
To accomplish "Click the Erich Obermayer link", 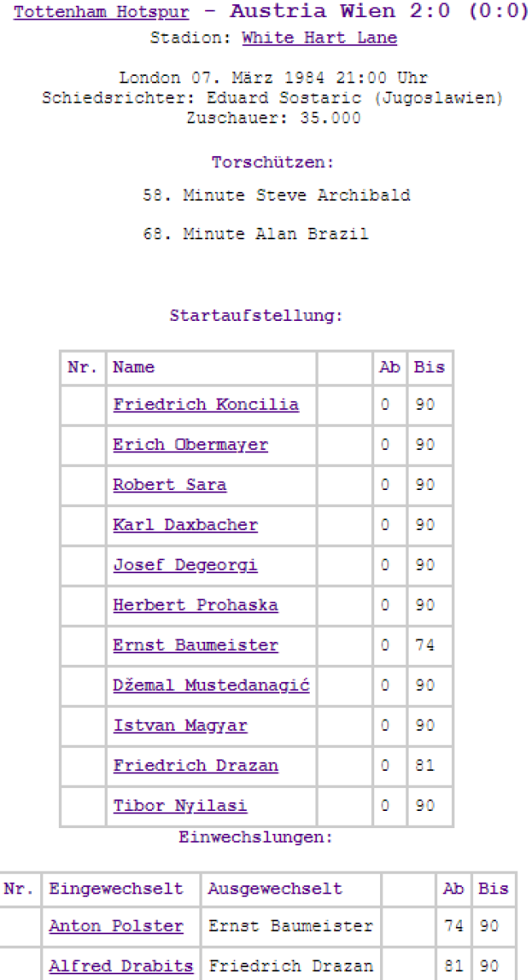I will point(190,445).
